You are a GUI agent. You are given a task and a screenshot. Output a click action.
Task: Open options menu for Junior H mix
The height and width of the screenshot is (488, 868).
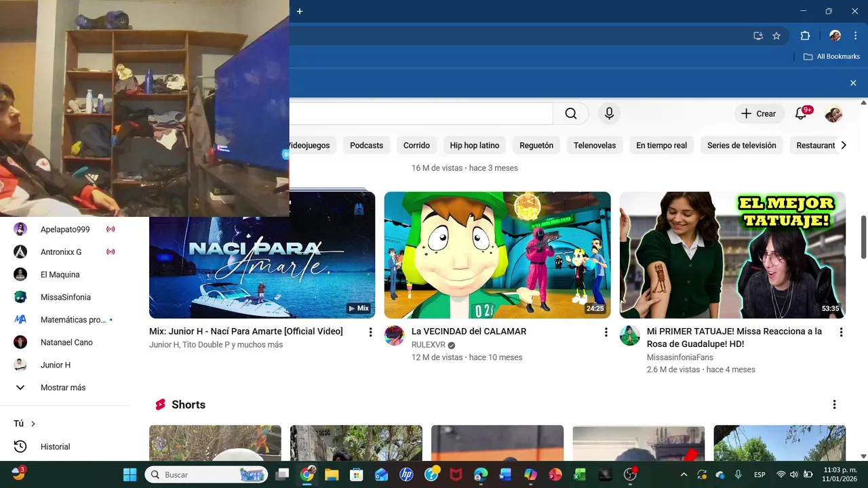(x=370, y=332)
